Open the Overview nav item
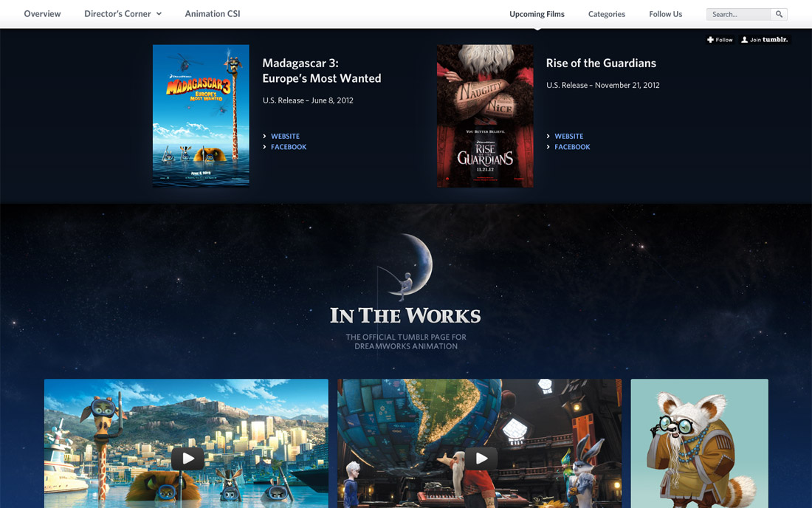 pos(42,14)
